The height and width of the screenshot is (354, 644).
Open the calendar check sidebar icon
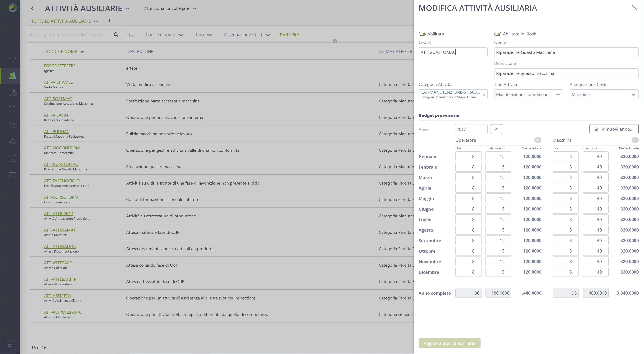click(12, 158)
